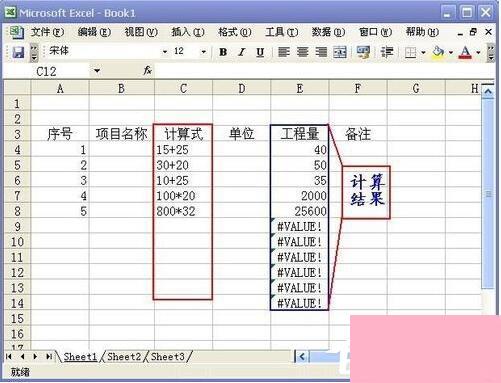Viewport: 501px width, 383px height.
Task: Open the 视图(V) menu
Action: 141,32
